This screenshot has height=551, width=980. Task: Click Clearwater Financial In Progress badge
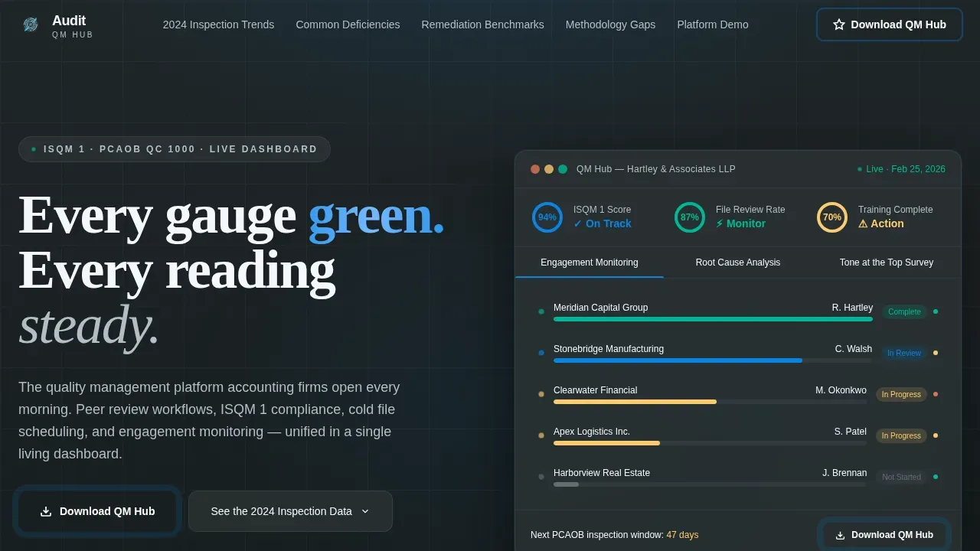(901, 394)
